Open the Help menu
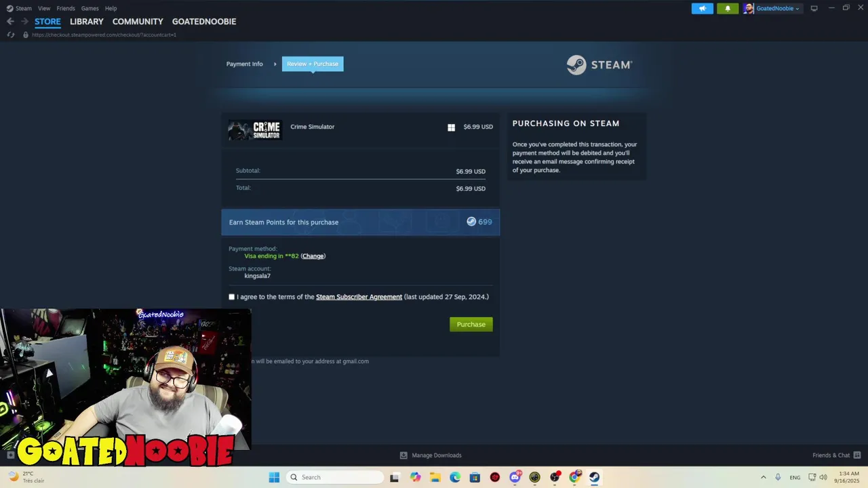This screenshot has height=488, width=868. (x=111, y=8)
